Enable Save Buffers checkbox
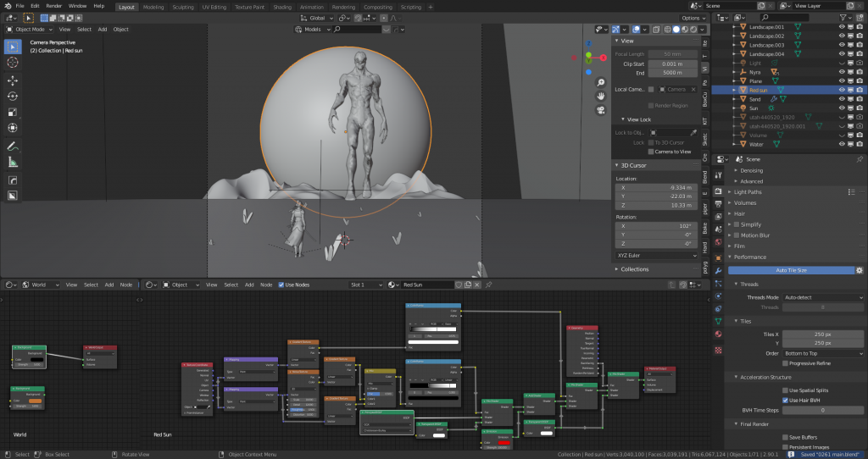Viewport: 868px width, 459px height. coord(785,438)
